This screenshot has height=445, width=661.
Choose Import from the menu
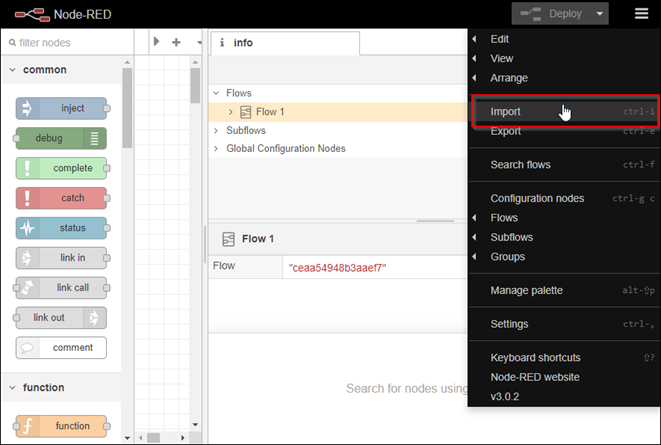506,112
